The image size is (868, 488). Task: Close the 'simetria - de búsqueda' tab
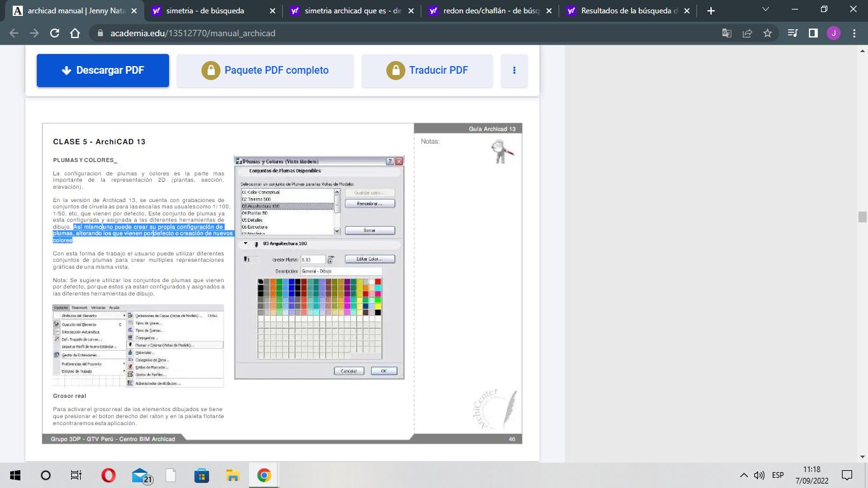pos(273,11)
